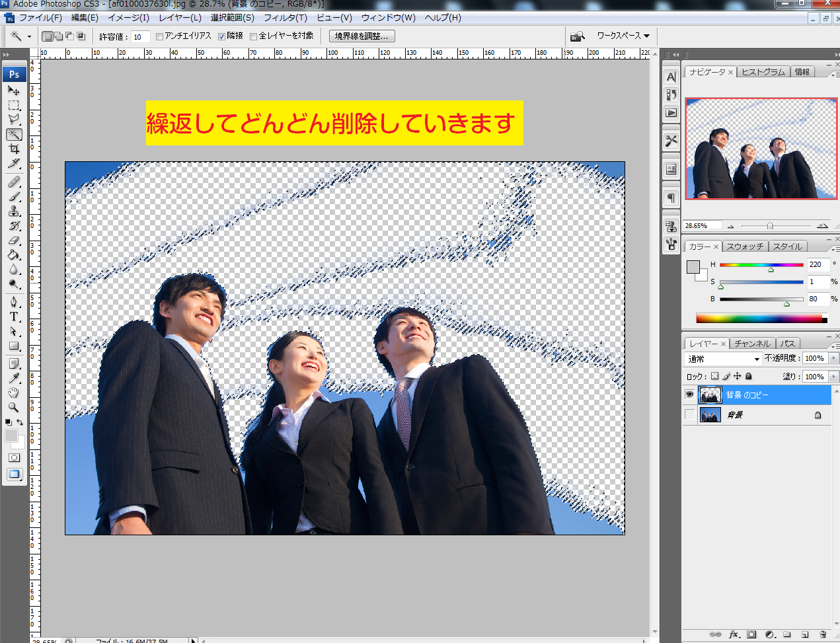Enable the アンチエイリアス checkbox

159,36
